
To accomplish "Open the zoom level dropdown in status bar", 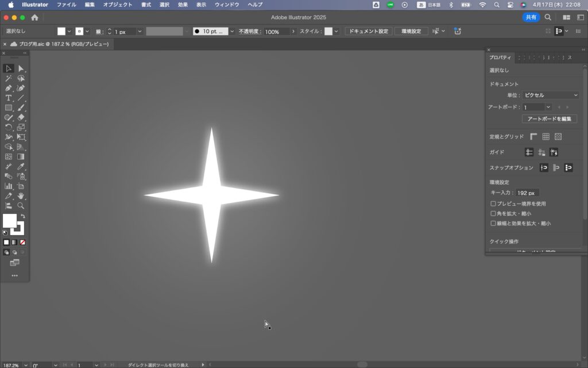I will 25,365.
